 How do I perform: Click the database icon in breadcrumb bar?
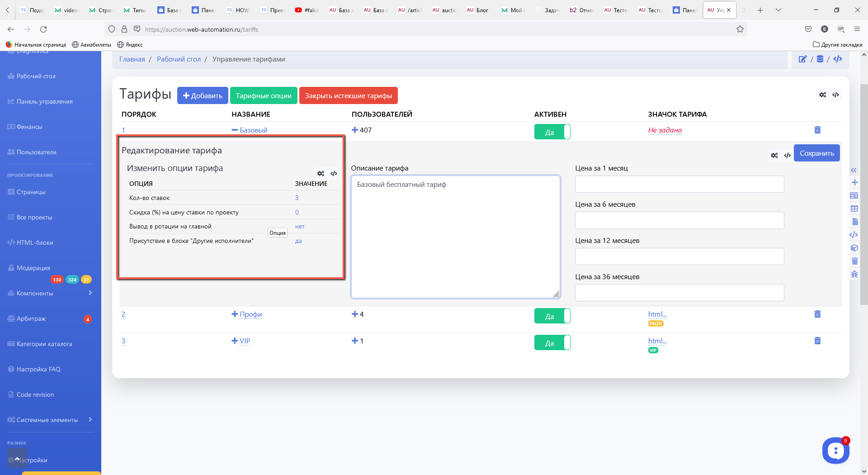[x=820, y=59]
